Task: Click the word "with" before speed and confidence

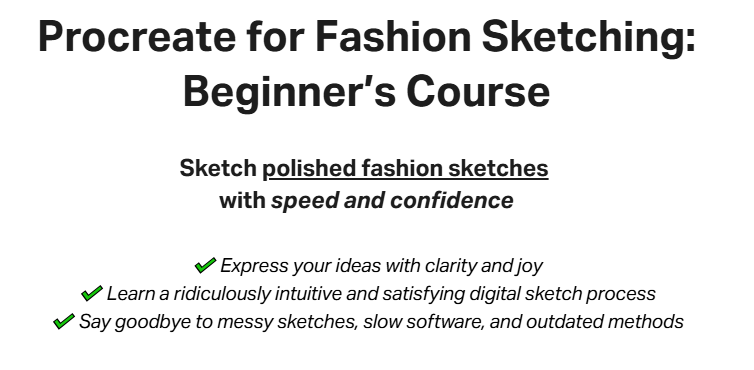Action: 242,201
